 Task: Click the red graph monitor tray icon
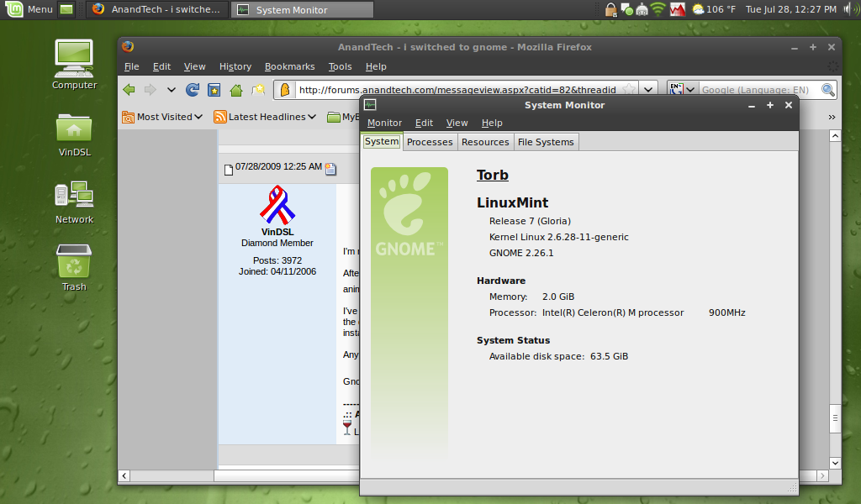tap(678, 9)
